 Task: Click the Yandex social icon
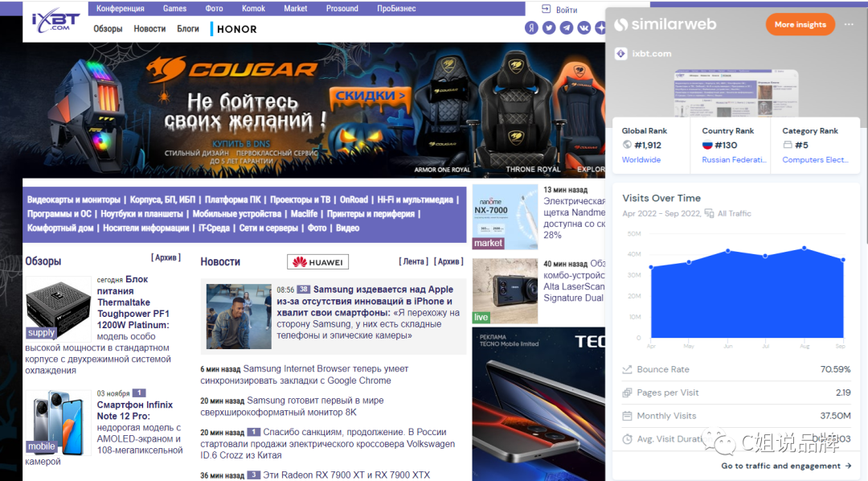(x=531, y=27)
